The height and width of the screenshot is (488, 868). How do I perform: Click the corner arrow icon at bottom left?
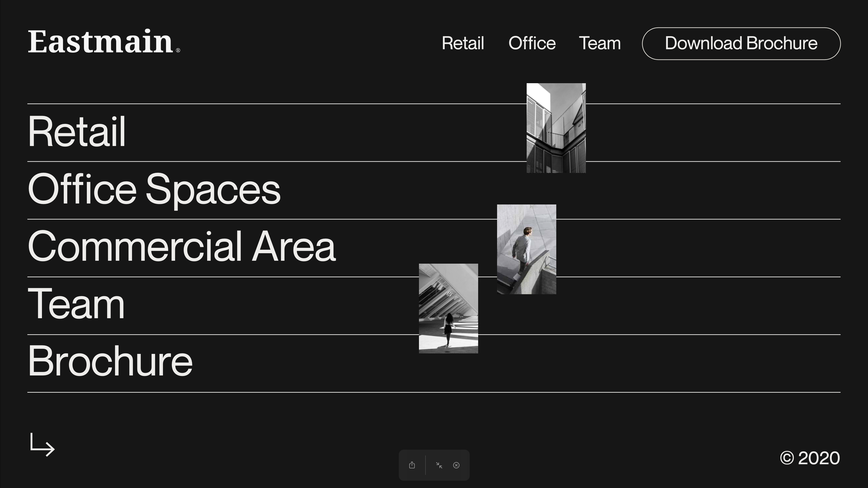(x=42, y=445)
